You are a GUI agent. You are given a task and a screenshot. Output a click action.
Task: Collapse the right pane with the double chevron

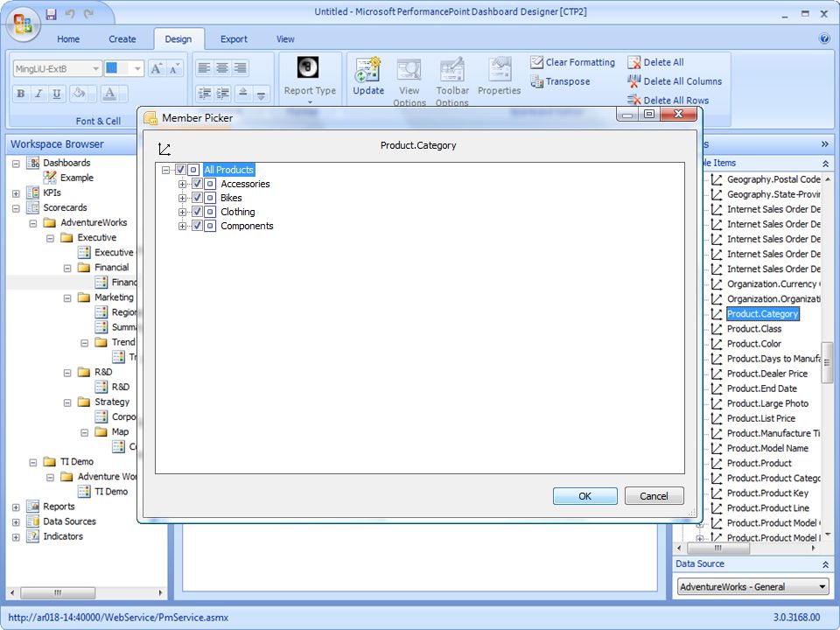[x=824, y=144]
